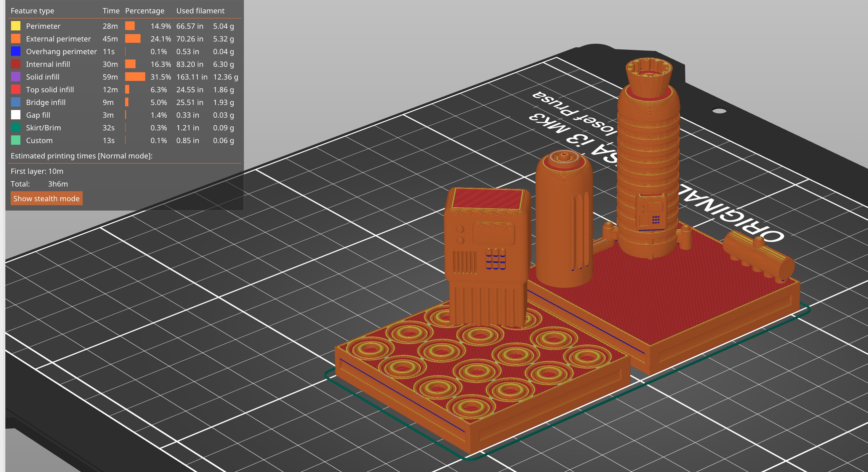Image resolution: width=868 pixels, height=472 pixels.
Task: Select the Solid infill purple swatch
Action: coord(15,77)
